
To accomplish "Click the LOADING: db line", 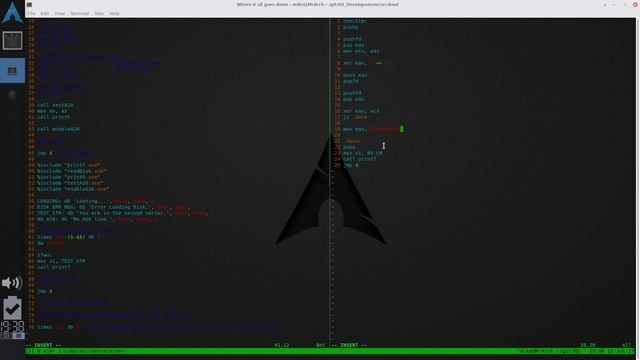I will [96, 201].
